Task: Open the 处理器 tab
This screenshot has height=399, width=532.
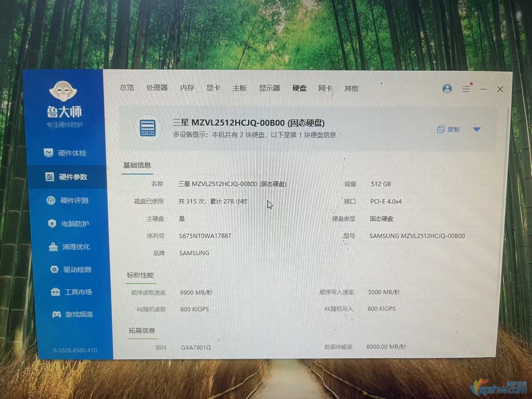Action: 157,88
